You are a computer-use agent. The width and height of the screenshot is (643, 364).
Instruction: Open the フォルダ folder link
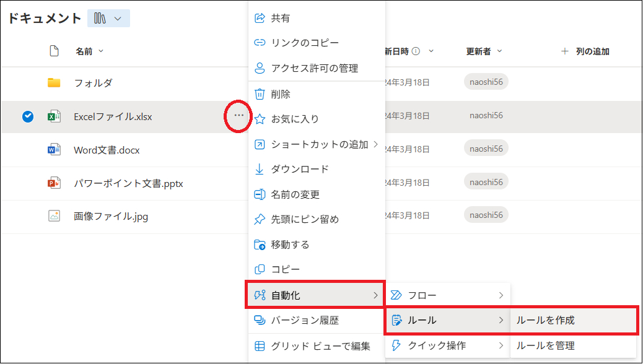point(93,83)
